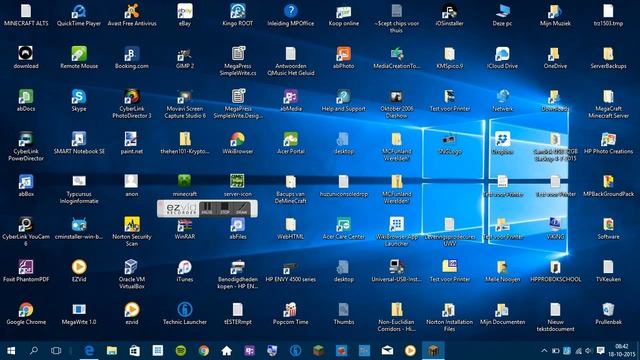Open the Google Chrome desktop shortcut
Image resolution: width=640 pixels, height=360 pixels.
tap(26, 313)
